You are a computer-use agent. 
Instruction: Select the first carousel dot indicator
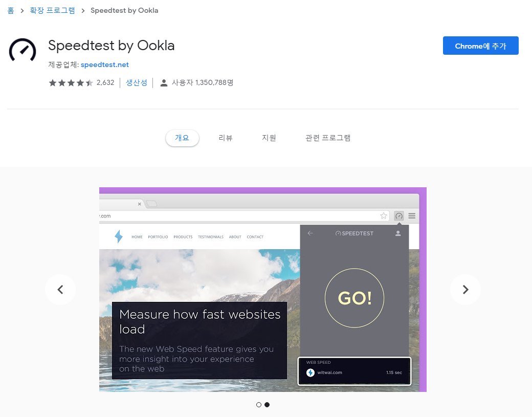coord(259,405)
